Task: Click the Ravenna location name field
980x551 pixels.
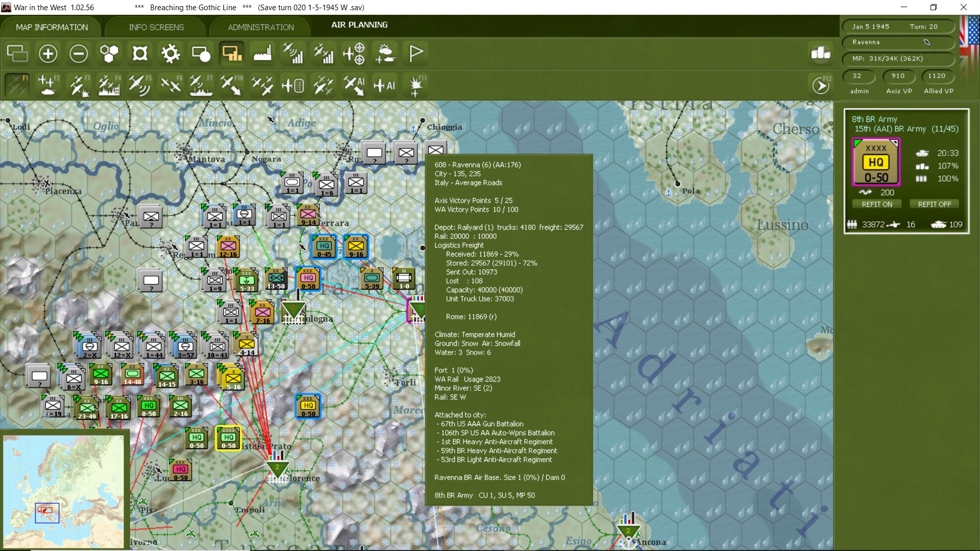Action: click(898, 42)
